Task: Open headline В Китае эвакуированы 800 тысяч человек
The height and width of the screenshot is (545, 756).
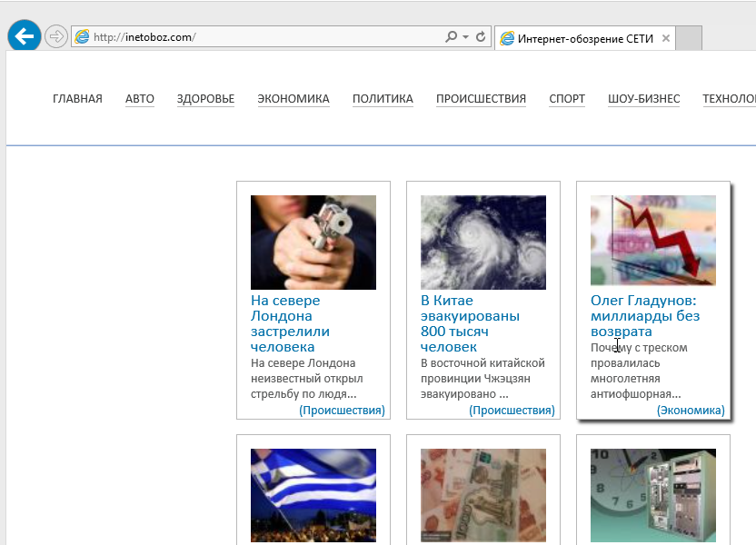Action: (470, 323)
